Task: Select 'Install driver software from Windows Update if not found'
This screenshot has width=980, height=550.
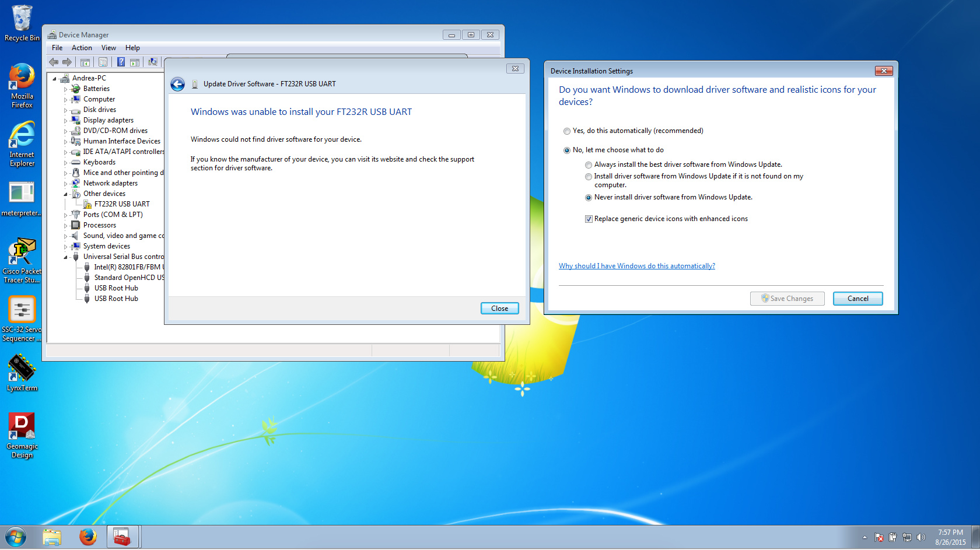Action: pyautogui.click(x=589, y=177)
